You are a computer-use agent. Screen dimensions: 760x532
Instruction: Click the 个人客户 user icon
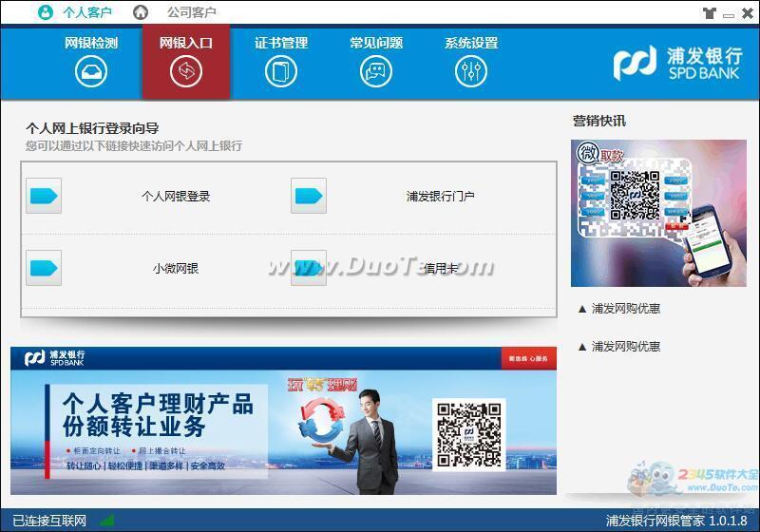46,12
